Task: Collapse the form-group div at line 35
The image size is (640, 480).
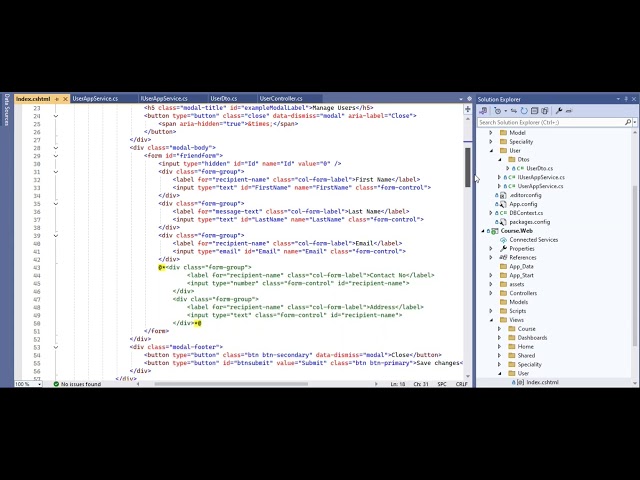Action: click(x=56, y=204)
